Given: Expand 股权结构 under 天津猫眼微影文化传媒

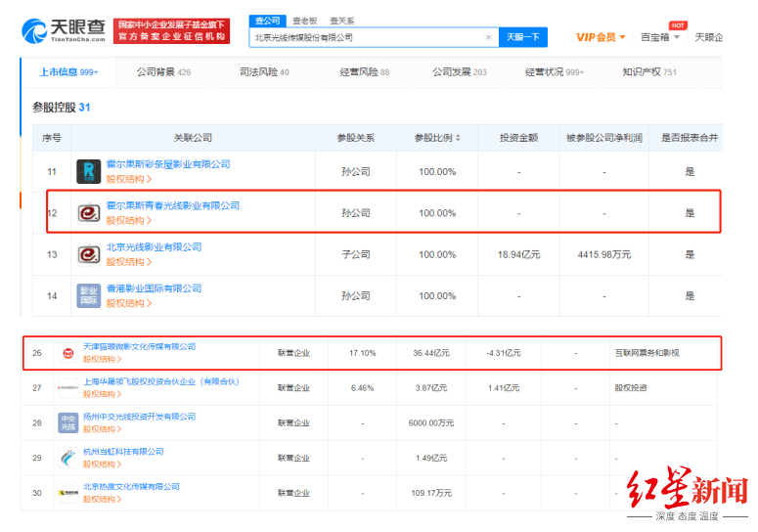Looking at the screenshot, I should (x=102, y=360).
